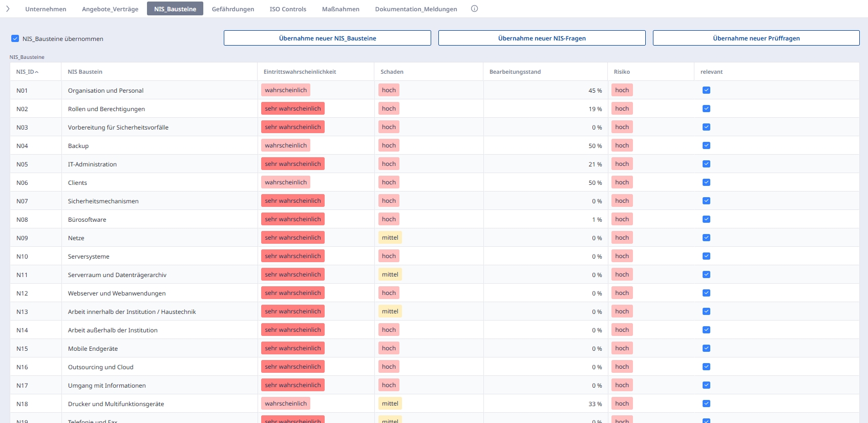Select the NIS_Bausteine tab
Screen dimensions: 868x423
pyautogui.click(x=175, y=9)
